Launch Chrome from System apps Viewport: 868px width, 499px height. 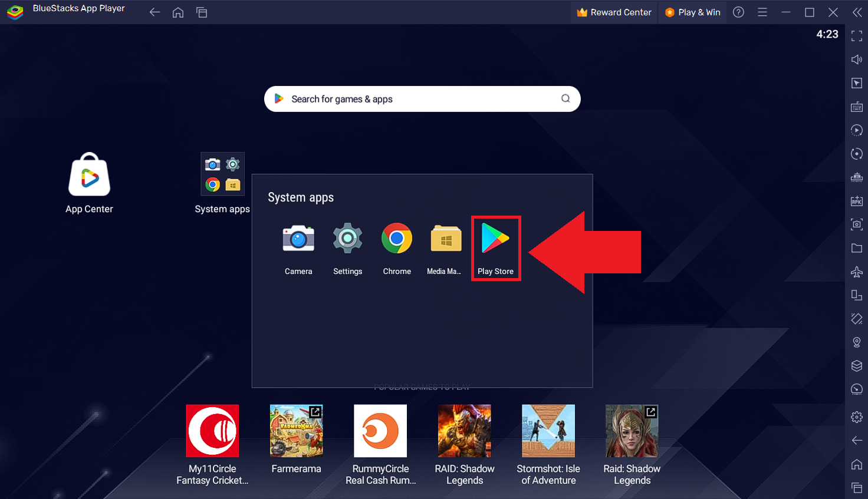pyautogui.click(x=397, y=244)
